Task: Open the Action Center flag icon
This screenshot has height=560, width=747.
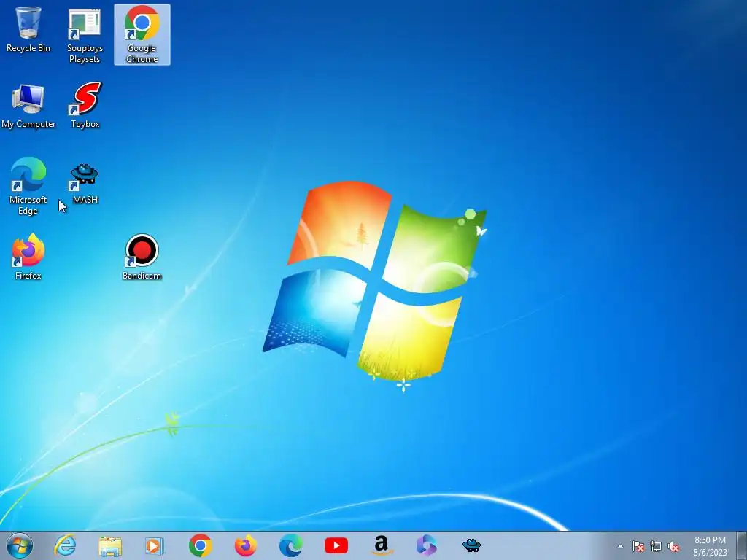Action: [x=638, y=546]
